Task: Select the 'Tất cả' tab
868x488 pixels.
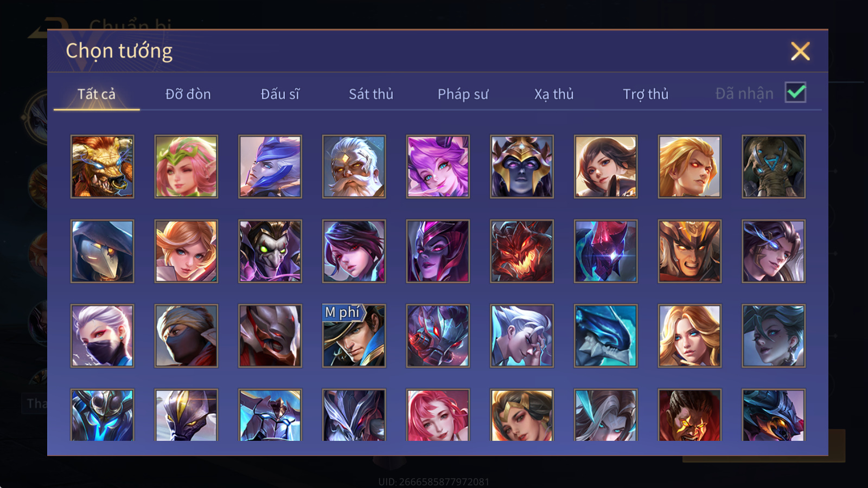Action: click(97, 94)
